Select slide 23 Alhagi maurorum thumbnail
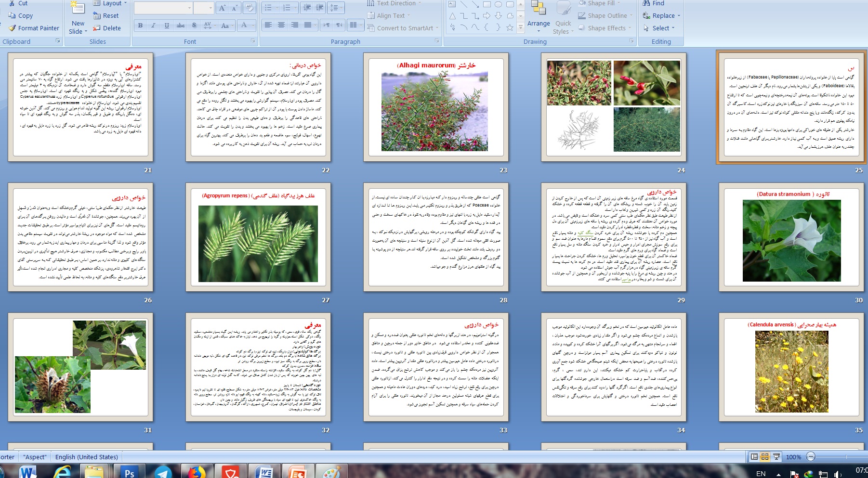This screenshot has height=478, width=868. coord(436,107)
